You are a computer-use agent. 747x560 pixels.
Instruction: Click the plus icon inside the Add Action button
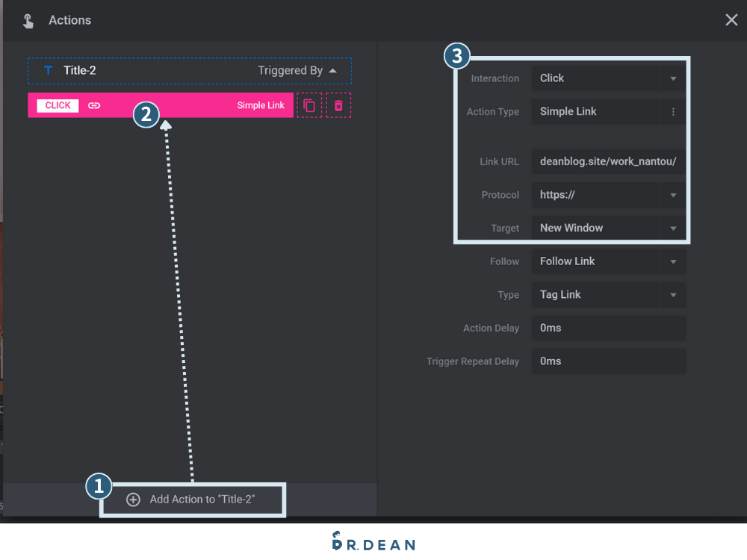[133, 500]
